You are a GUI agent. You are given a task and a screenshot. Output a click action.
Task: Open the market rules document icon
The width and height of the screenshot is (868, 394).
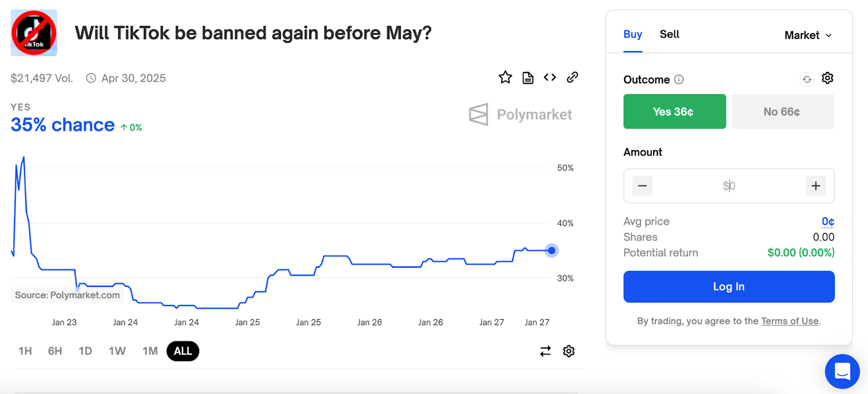(528, 78)
